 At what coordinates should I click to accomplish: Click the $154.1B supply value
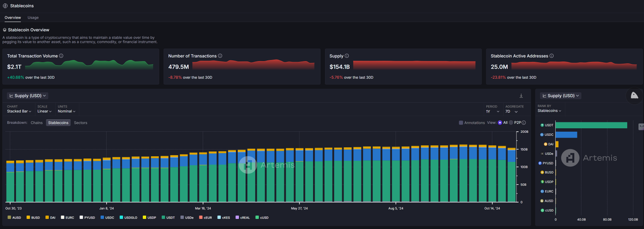tap(340, 67)
